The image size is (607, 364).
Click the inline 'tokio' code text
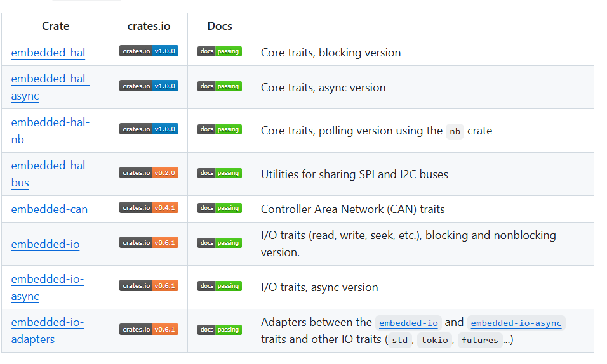click(434, 340)
